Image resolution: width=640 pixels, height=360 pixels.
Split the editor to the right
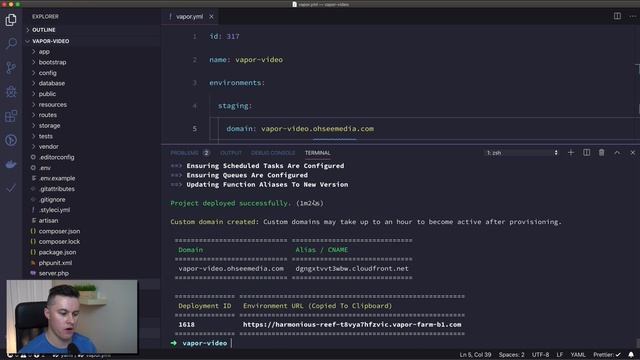617,16
